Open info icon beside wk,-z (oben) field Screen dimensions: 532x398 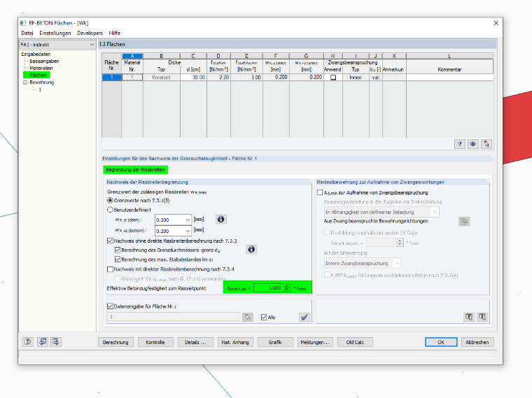coord(221,220)
